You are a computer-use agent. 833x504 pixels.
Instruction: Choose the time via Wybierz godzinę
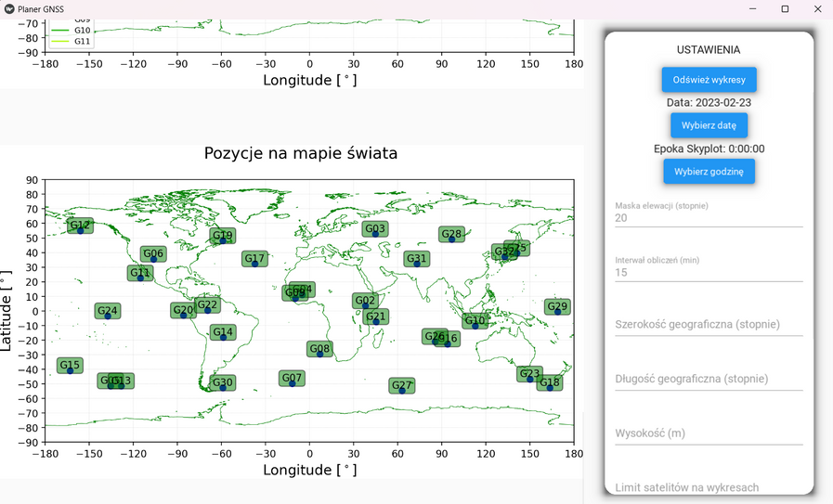pyautogui.click(x=709, y=172)
